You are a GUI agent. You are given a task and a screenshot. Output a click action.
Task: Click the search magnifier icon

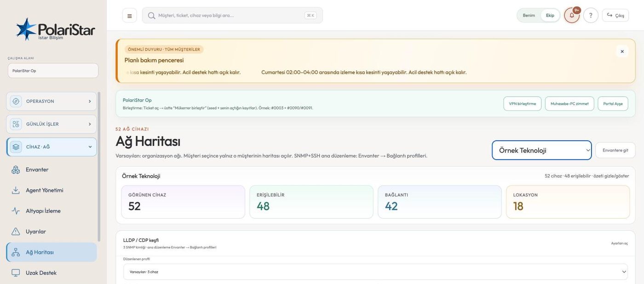[x=151, y=16]
